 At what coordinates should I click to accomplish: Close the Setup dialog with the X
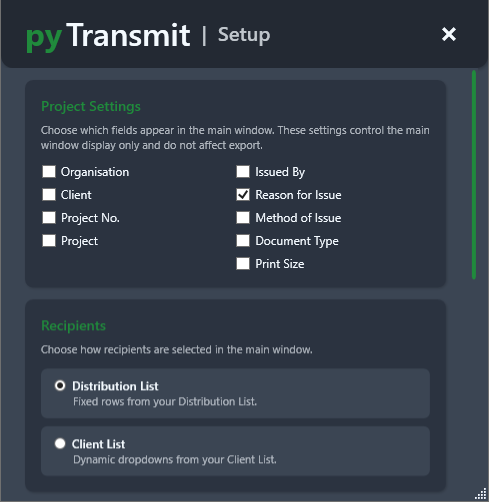449,34
